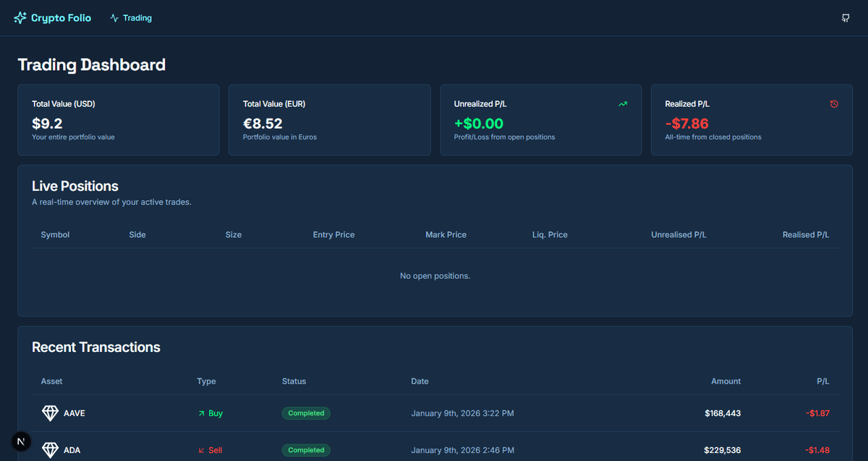Screen dimensions: 868x461
Task: Select the trending-up icon on Unrealized P/L card
Action: pos(623,103)
